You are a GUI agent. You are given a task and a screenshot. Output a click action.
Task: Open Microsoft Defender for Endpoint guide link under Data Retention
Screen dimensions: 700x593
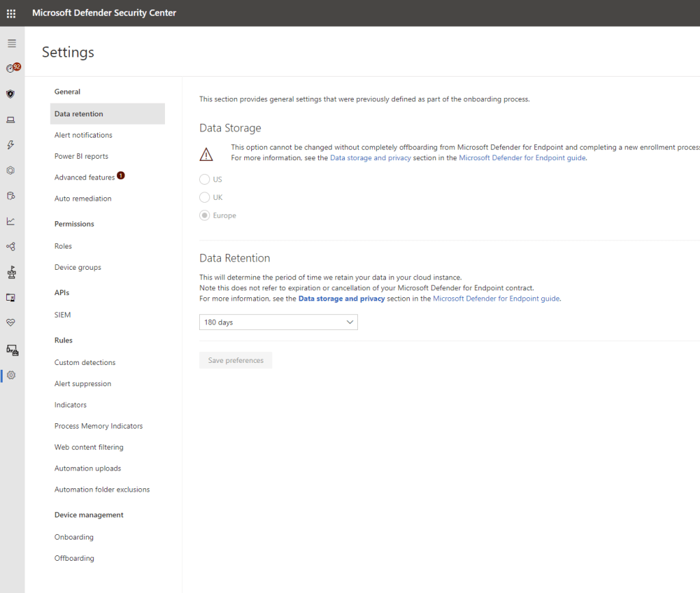496,299
